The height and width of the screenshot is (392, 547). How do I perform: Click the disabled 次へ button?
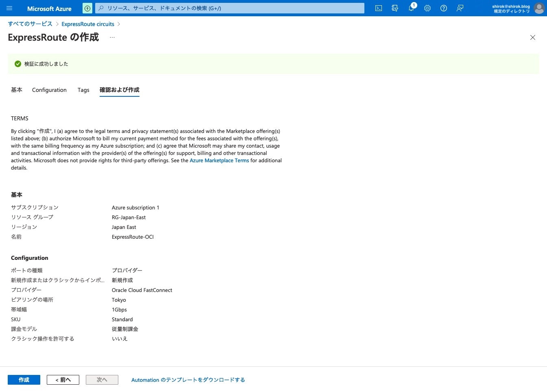pos(102,380)
